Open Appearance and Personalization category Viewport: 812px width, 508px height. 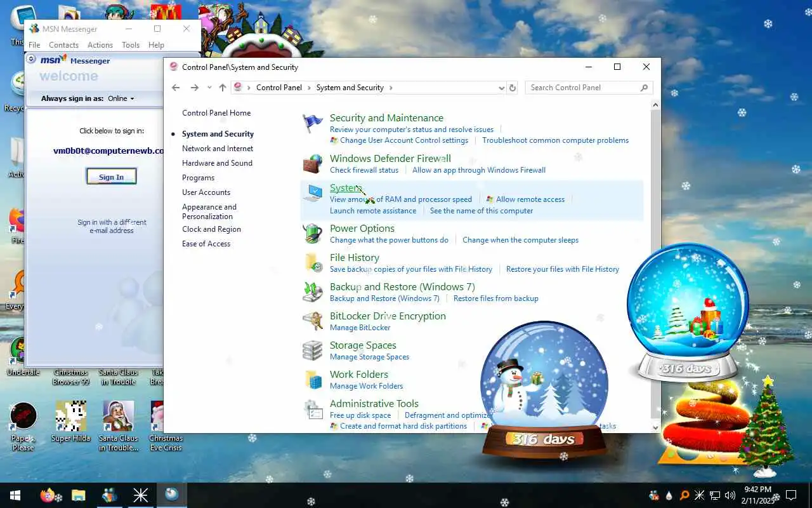[x=209, y=211]
